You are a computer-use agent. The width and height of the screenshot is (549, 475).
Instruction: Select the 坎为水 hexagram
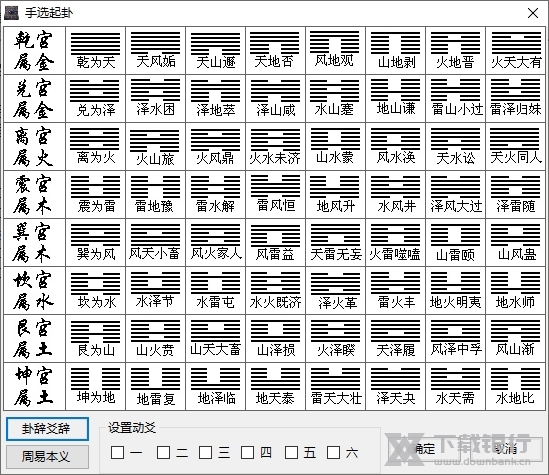(x=95, y=291)
